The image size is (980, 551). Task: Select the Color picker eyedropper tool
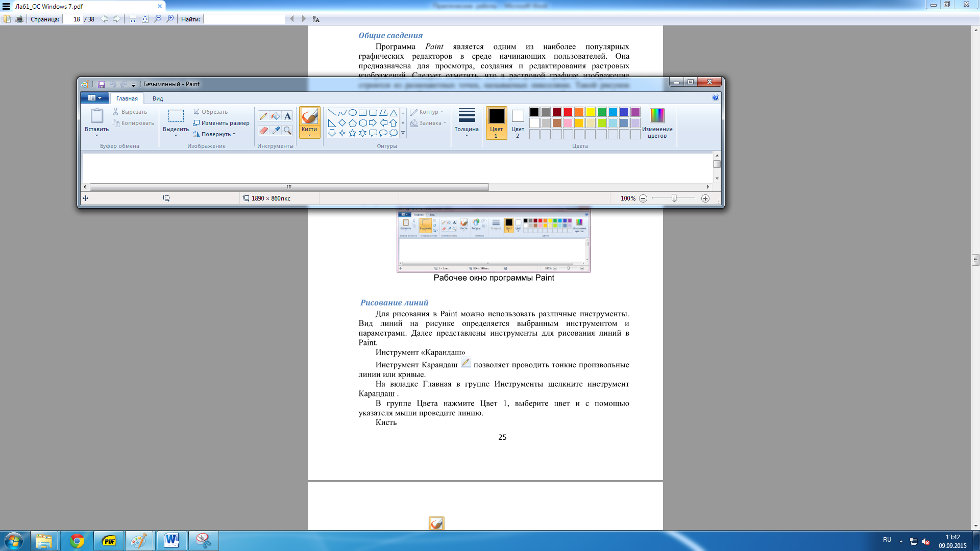pos(276,131)
